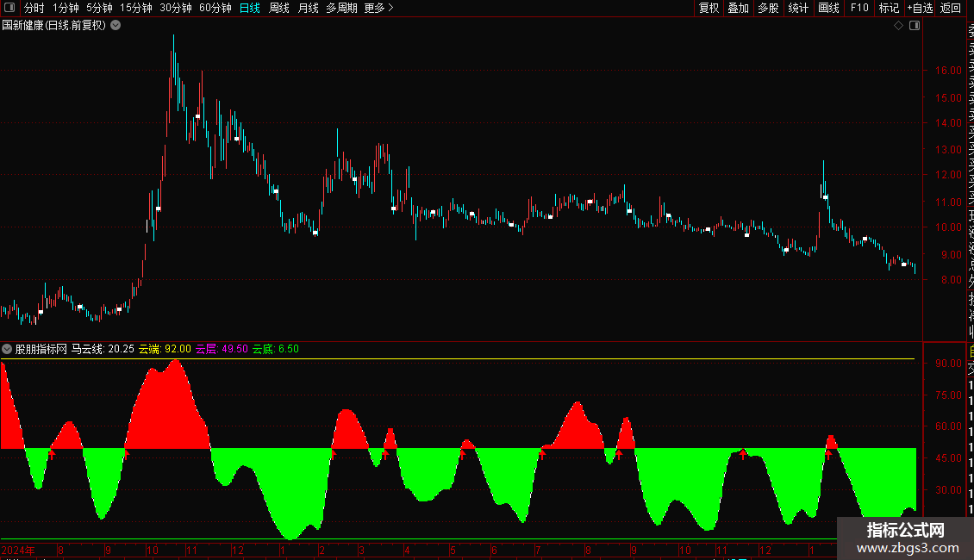This screenshot has height=560, width=974.
Task: Add stock with +自选 button
Action: click(x=920, y=8)
